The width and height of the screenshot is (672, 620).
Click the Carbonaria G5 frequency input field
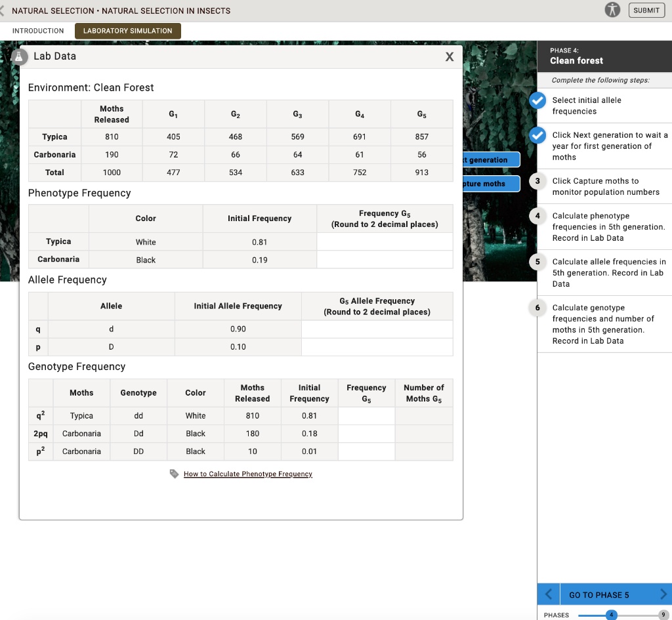[385, 259]
